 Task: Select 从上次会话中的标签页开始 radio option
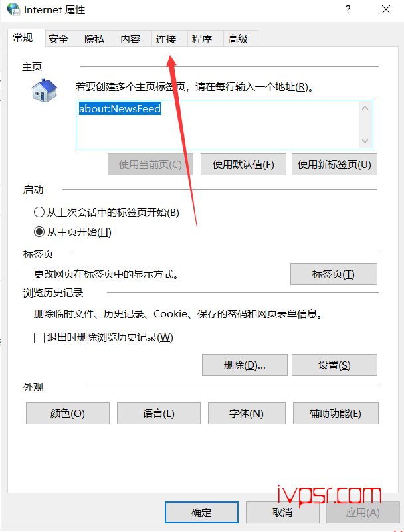39,212
